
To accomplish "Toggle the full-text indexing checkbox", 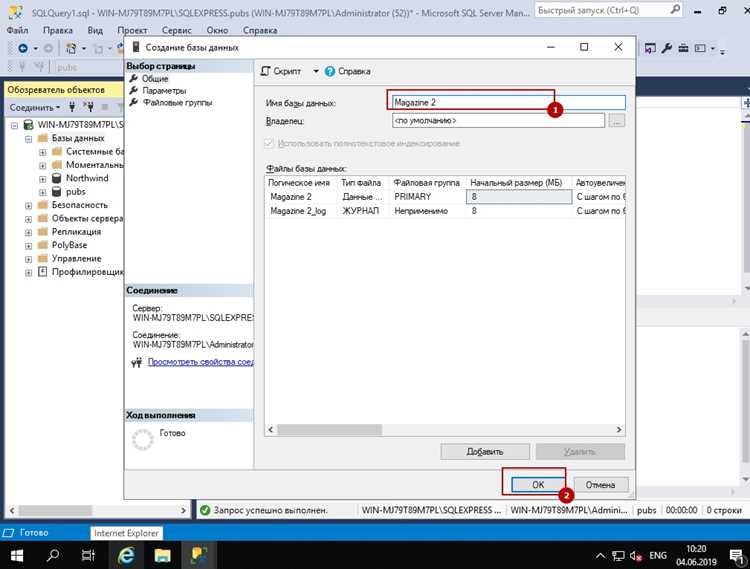I will tap(269, 143).
